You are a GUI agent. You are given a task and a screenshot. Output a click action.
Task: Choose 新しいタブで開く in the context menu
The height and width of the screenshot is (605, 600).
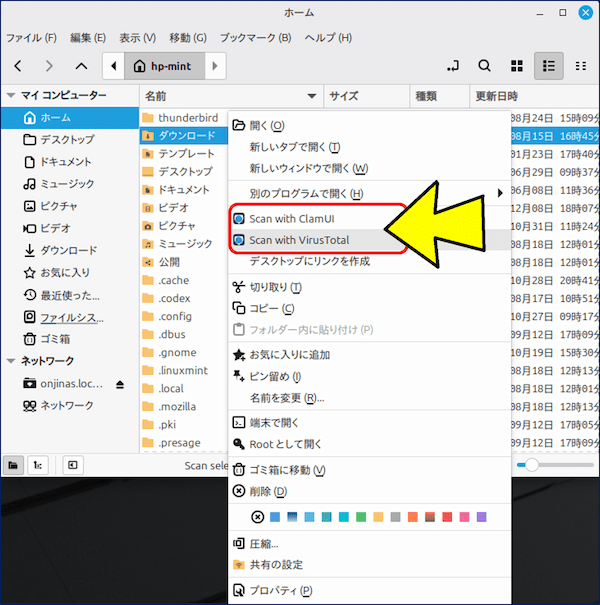[x=370, y=147]
